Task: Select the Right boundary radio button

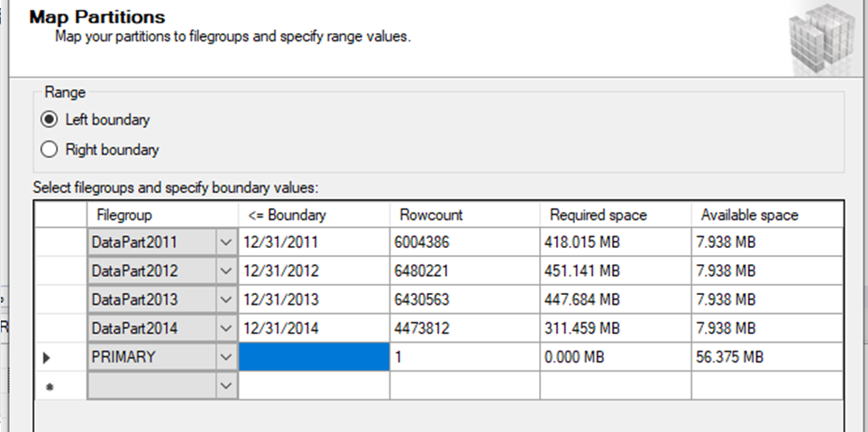Action: click(x=49, y=150)
